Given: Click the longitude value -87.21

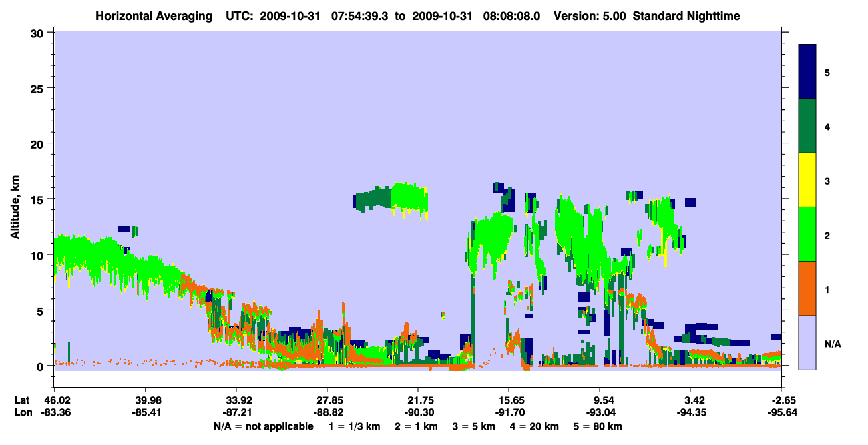Looking at the screenshot, I should click(x=236, y=413).
